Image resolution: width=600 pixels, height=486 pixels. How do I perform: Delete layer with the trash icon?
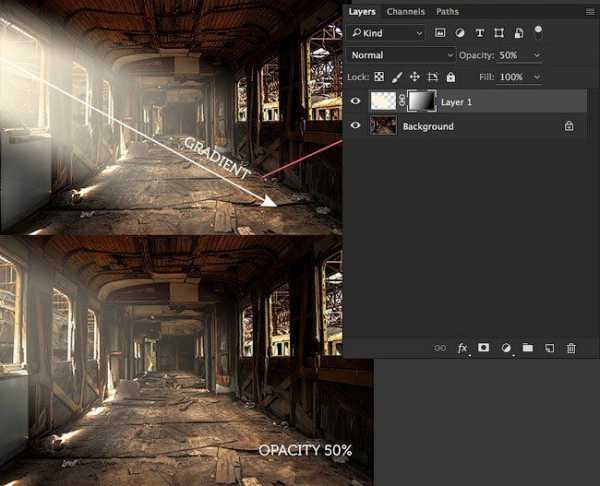(571, 348)
